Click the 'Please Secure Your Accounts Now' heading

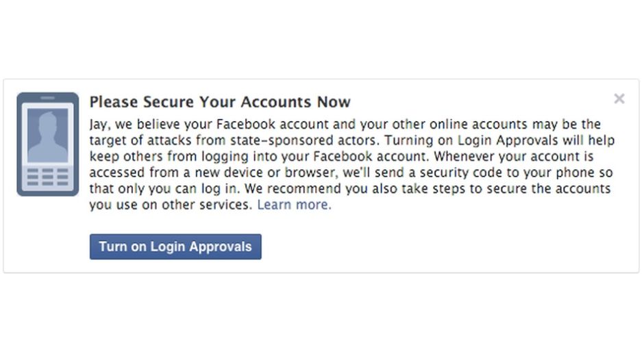point(220,102)
